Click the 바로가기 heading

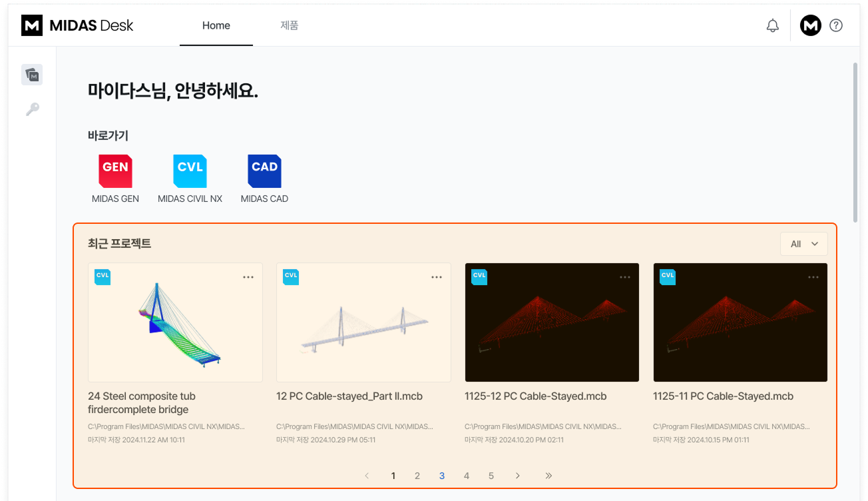(108, 135)
